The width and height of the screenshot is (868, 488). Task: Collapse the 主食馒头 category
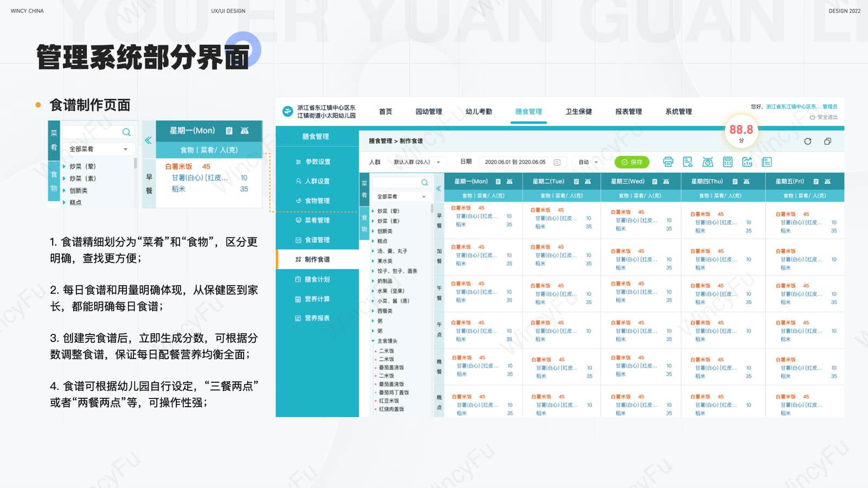(x=373, y=341)
